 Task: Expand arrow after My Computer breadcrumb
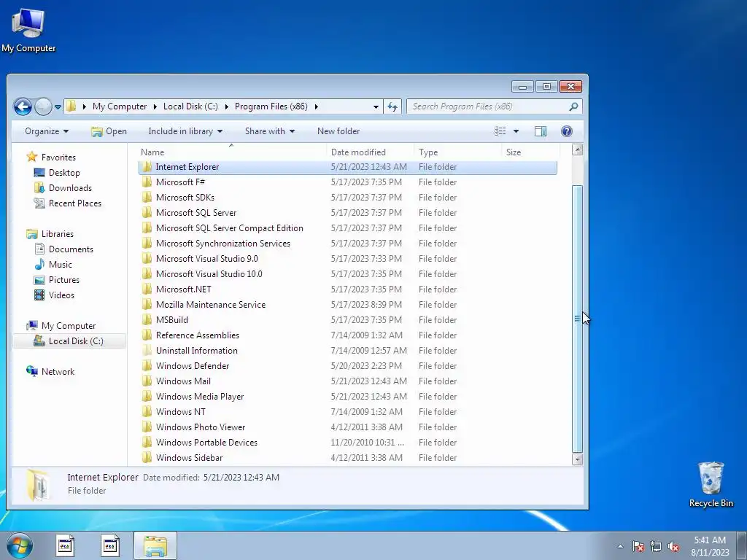tap(155, 106)
